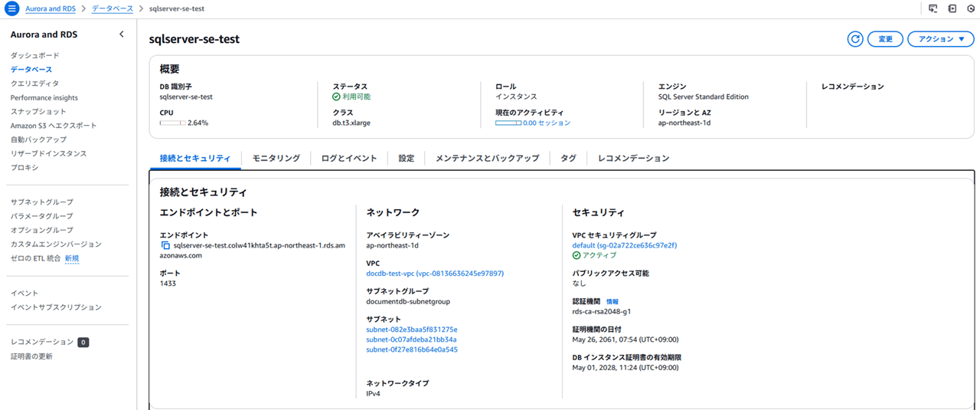
Task: Open docdb-test-vpc VPC link
Action: point(435,273)
